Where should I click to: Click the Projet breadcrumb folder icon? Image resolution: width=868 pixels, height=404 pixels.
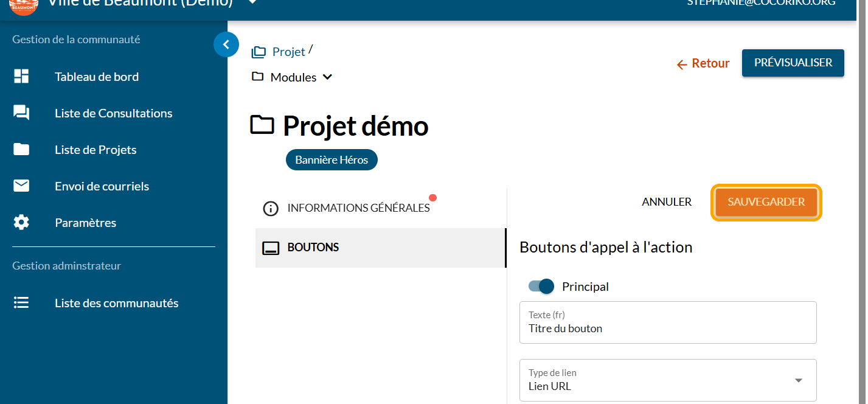pos(259,52)
